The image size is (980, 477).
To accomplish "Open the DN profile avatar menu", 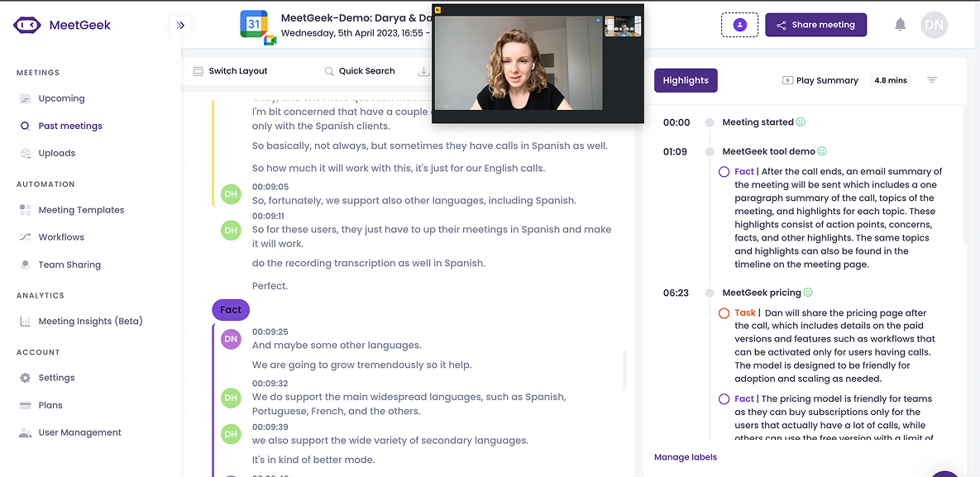I will click(934, 25).
